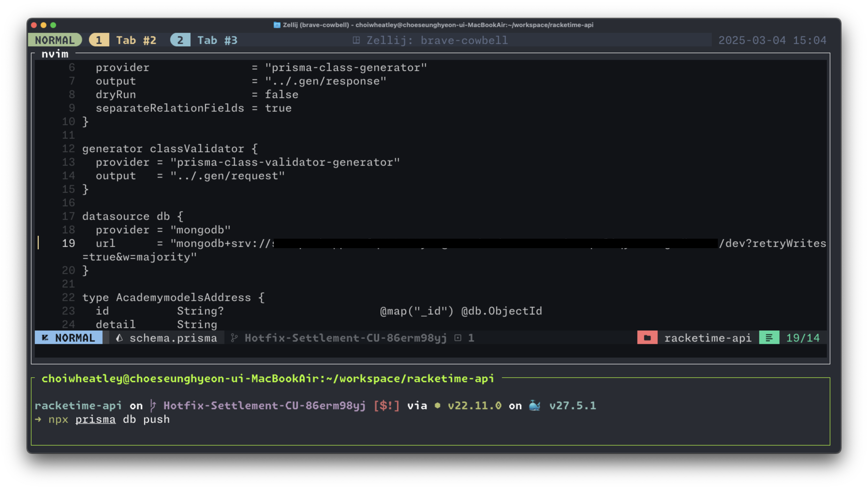Click the Zellij session layout icon
Image resolution: width=868 pixels, height=489 pixels.
pyautogui.click(x=356, y=40)
